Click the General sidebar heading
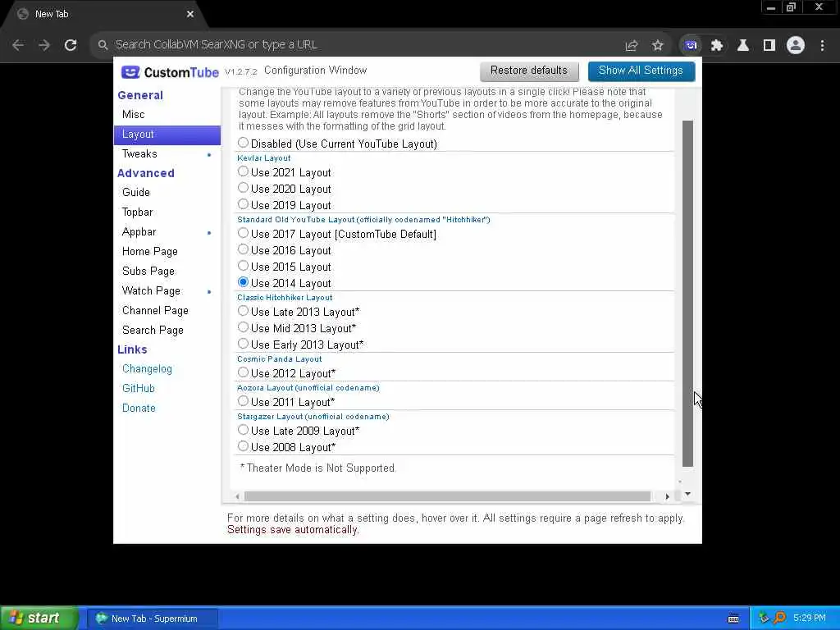Viewport: 840px width, 630px height. 140,95
